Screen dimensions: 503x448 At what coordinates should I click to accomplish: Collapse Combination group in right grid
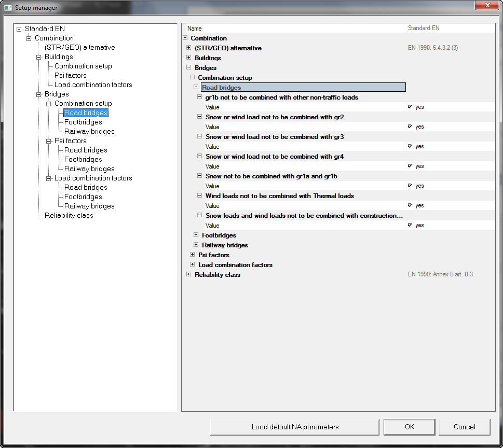coord(185,38)
